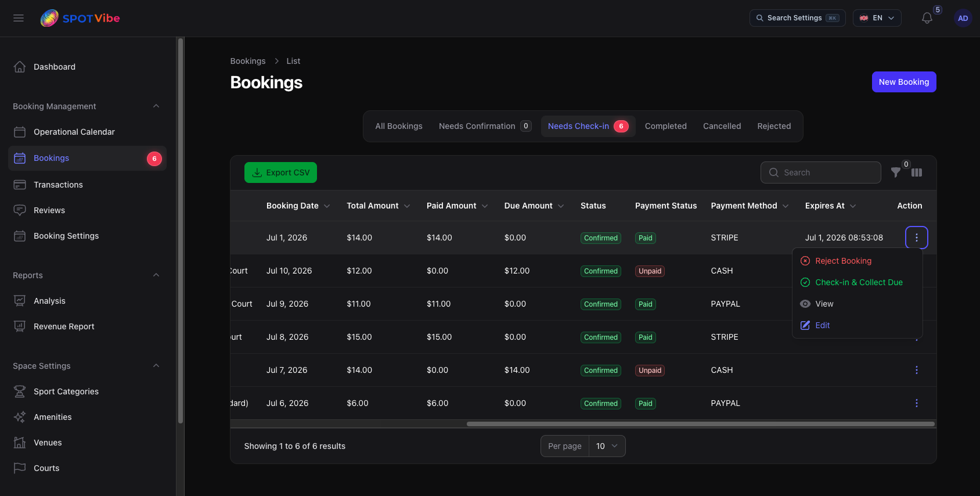The width and height of the screenshot is (980, 496).
Task: Open the EN language dropdown
Action: (x=877, y=18)
